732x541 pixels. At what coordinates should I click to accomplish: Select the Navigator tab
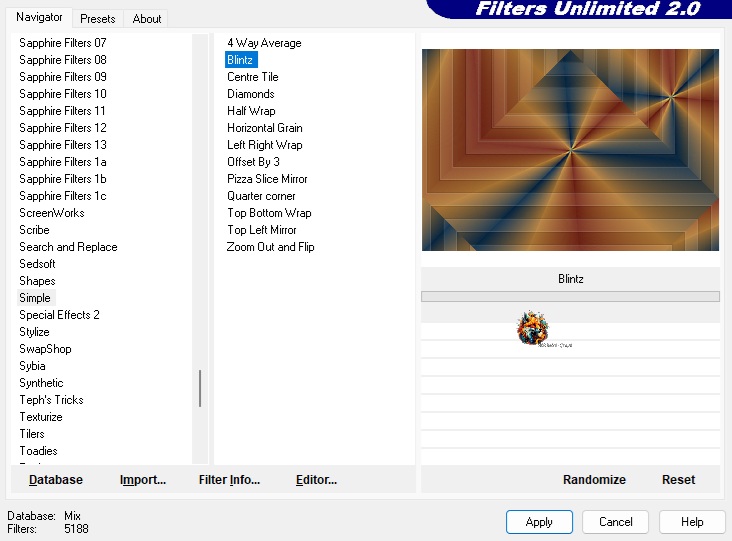tap(39, 17)
